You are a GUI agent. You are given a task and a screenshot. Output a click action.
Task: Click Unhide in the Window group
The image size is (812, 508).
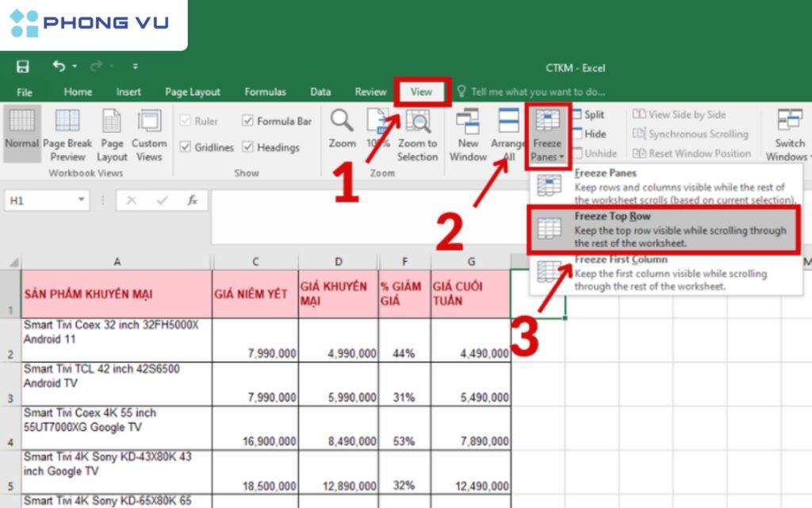595,153
